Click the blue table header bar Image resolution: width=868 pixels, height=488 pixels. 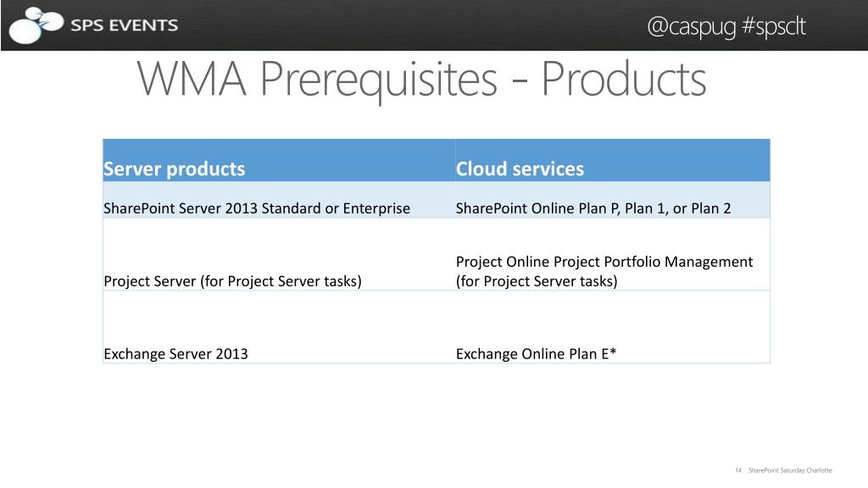(437, 160)
